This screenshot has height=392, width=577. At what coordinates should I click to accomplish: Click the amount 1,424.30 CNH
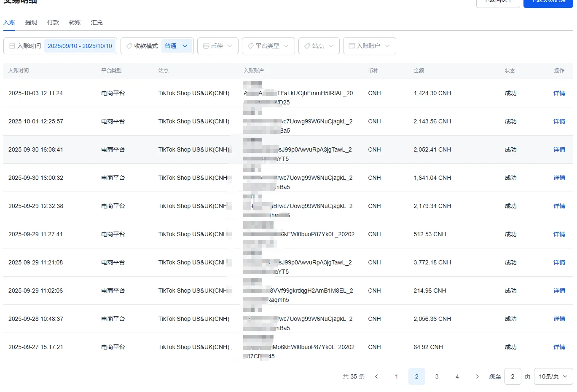(x=432, y=93)
